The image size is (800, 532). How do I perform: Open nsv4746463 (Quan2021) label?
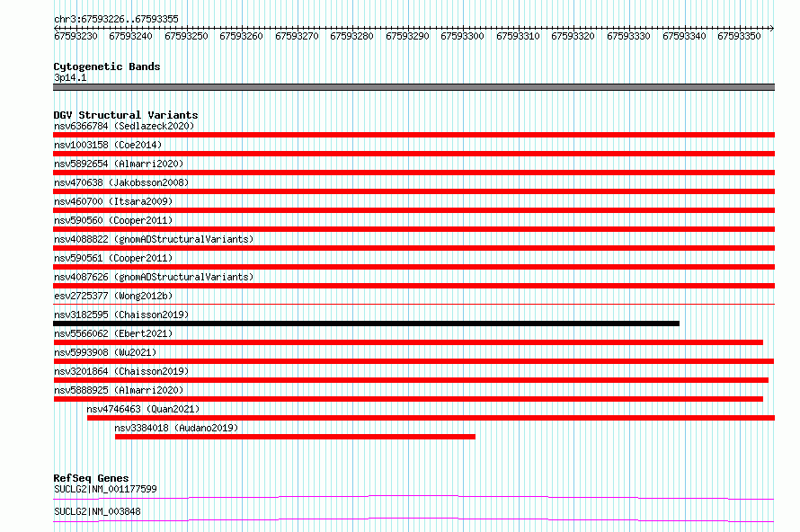pyautogui.click(x=143, y=409)
